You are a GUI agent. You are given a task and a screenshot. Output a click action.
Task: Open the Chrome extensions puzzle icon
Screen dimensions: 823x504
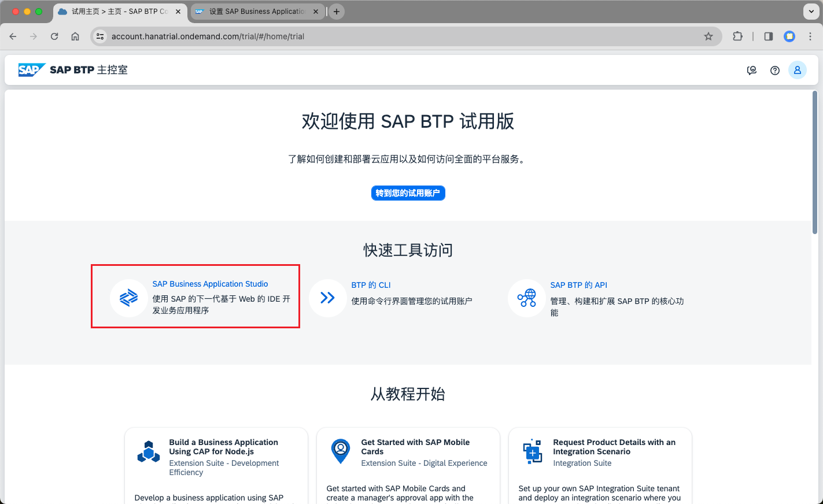tap(737, 36)
